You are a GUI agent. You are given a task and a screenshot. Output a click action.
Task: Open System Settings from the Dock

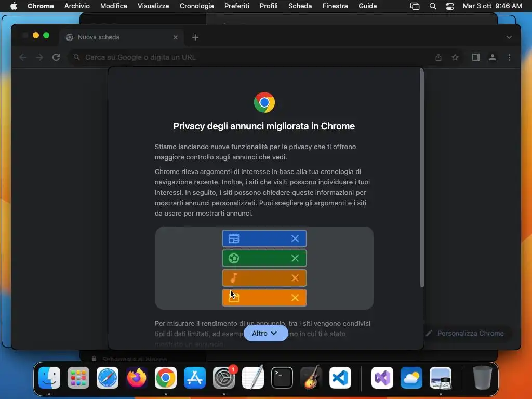coord(224,378)
